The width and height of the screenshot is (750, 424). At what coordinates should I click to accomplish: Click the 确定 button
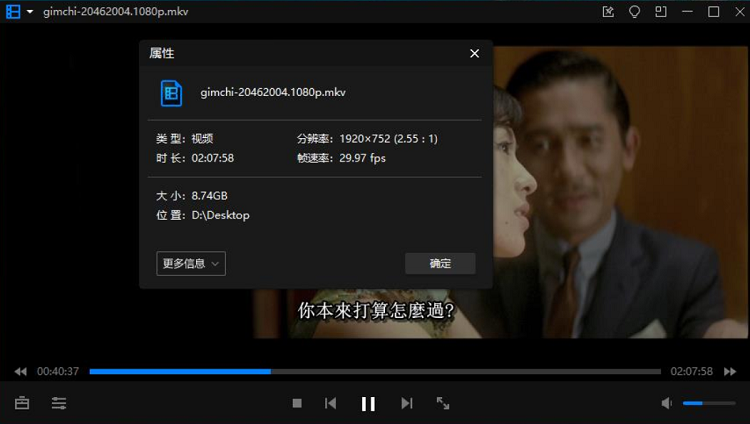(x=440, y=264)
